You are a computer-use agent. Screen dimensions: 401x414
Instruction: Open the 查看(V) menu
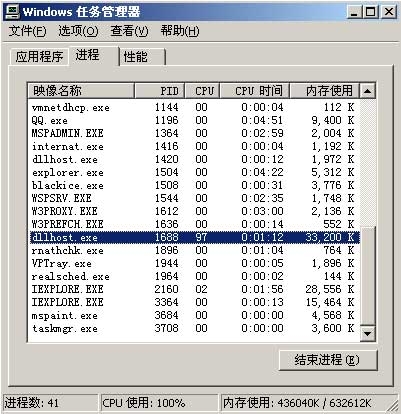click(129, 31)
